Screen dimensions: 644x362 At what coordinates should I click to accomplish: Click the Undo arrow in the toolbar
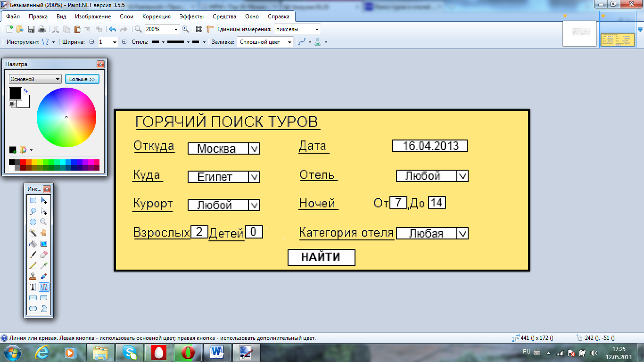tap(112, 29)
